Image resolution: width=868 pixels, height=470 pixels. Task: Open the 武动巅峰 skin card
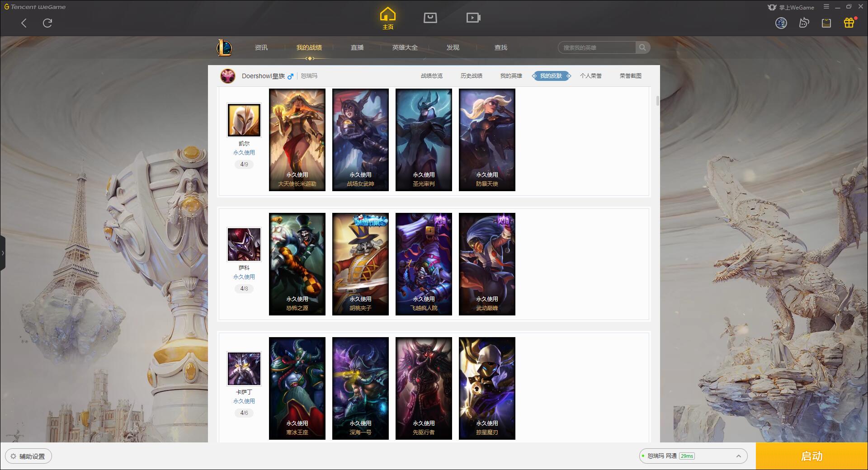[x=487, y=264]
